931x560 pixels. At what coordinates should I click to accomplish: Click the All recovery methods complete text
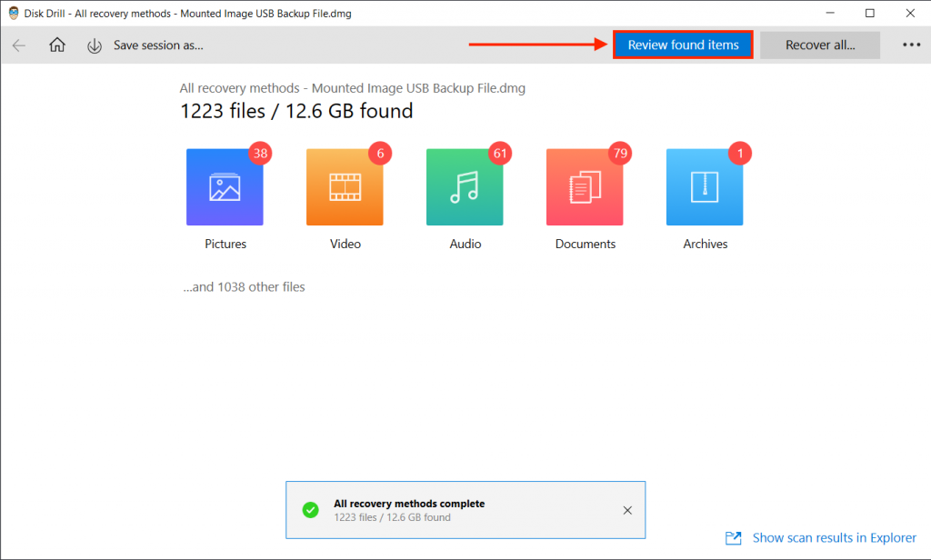pyautogui.click(x=409, y=504)
